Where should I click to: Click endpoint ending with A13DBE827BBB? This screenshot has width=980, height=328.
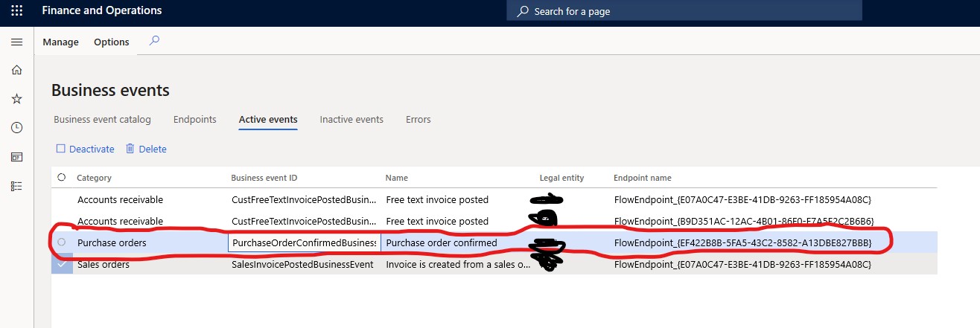(x=742, y=242)
